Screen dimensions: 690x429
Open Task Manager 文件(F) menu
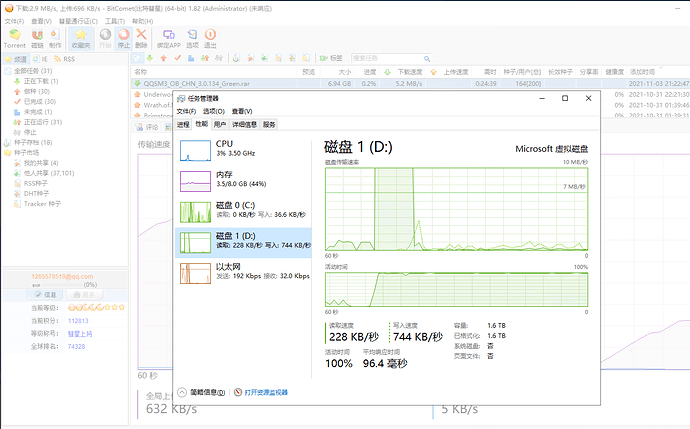(x=186, y=111)
